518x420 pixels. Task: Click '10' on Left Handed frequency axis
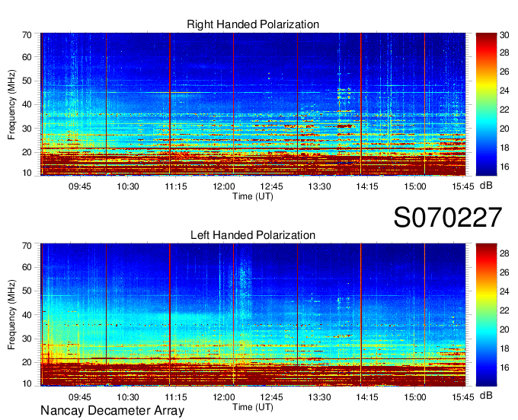pos(27,383)
